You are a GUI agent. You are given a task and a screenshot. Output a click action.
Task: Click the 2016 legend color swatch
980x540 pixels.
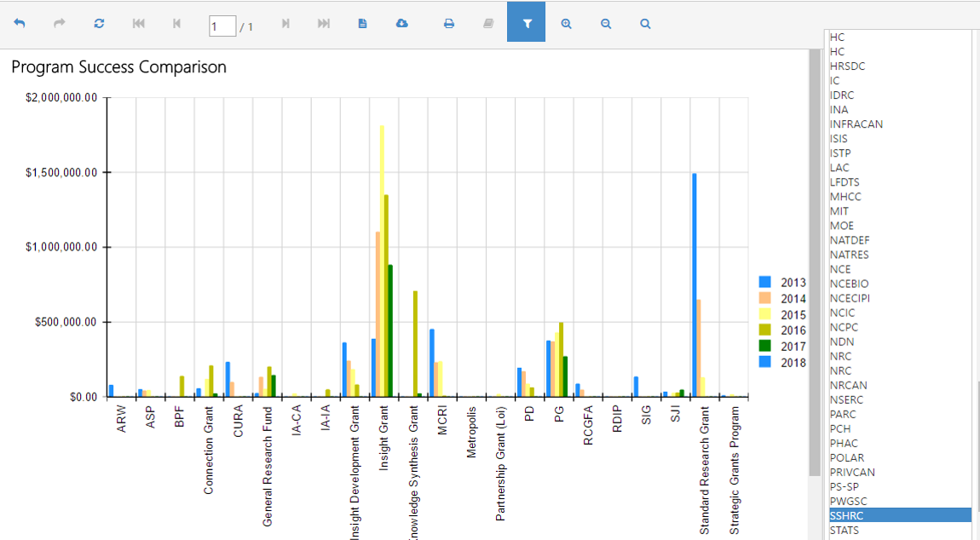[765, 330]
